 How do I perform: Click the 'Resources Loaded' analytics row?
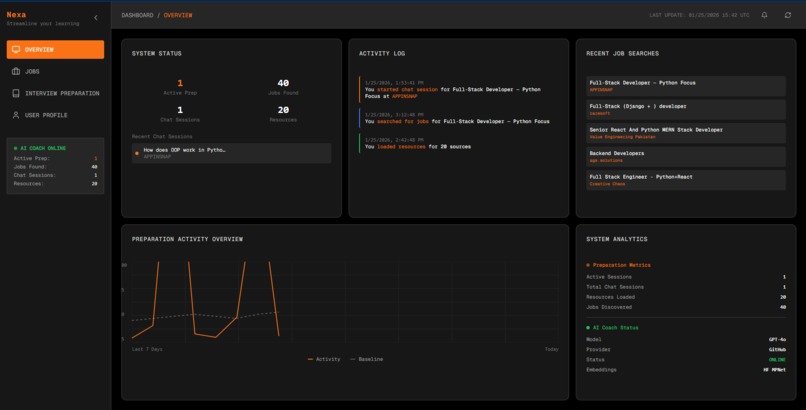[x=686, y=297]
